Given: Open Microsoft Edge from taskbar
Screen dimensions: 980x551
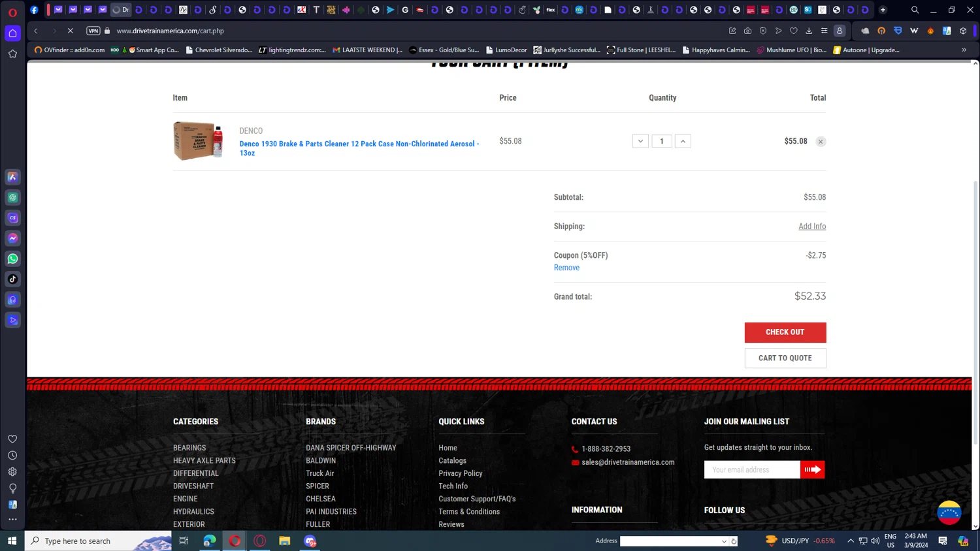Looking at the screenshot, I should point(210,541).
